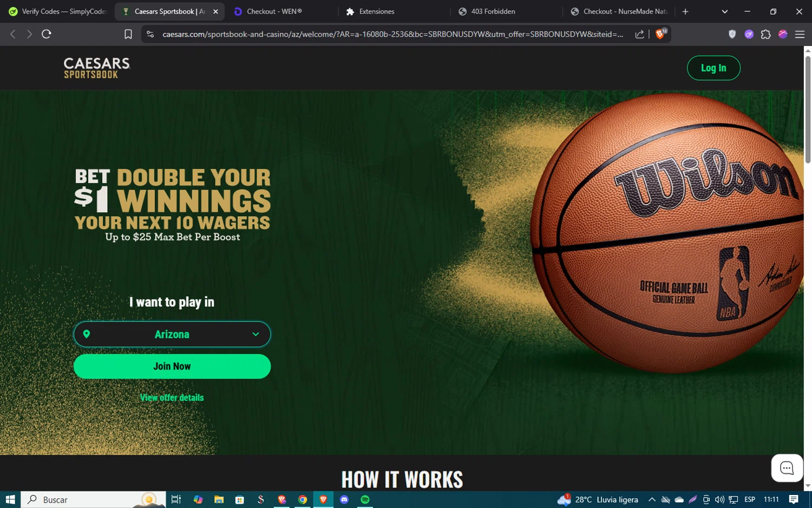812x508 pixels.
Task: Switch to the Extensiones tab
Action: click(393, 11)
